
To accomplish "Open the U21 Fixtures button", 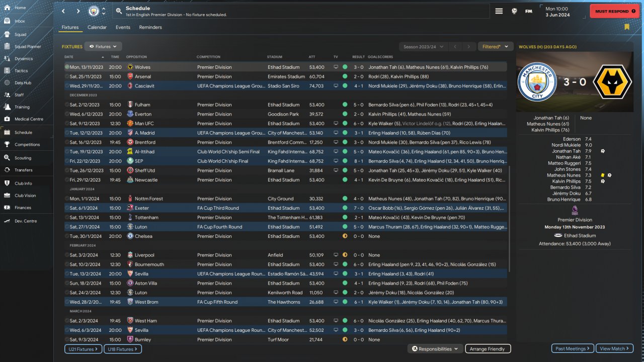I will click(83, 349).
